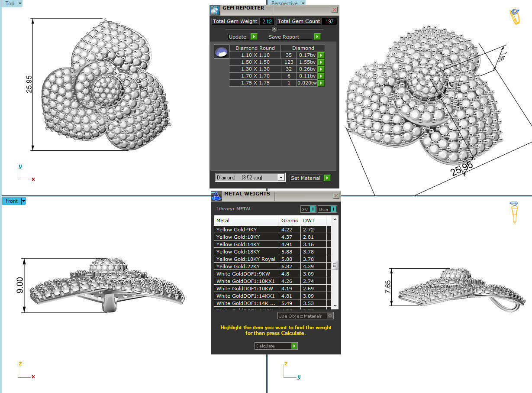Click the Perspective viewport title label
Image resolution: width=532 pixels, height=393 pixels.
tap(284, 3)
